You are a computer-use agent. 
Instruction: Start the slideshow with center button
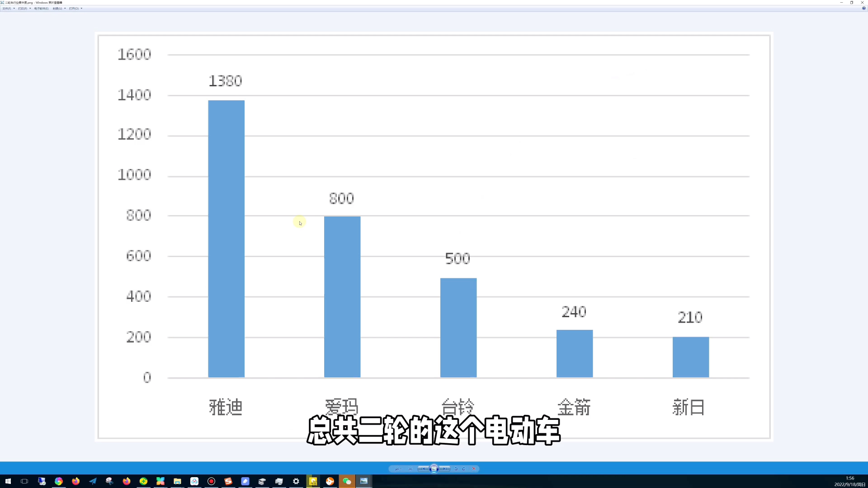tap(434, 469)
